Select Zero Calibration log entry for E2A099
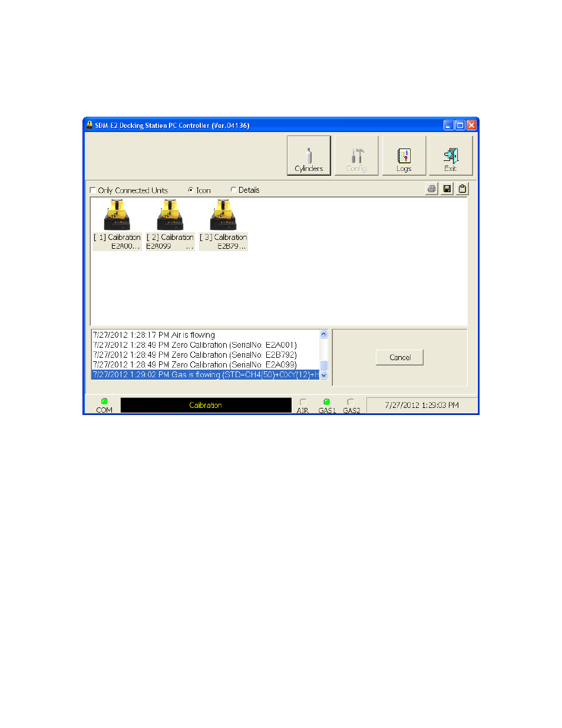 pyautogui.click(x=205, y=365)
